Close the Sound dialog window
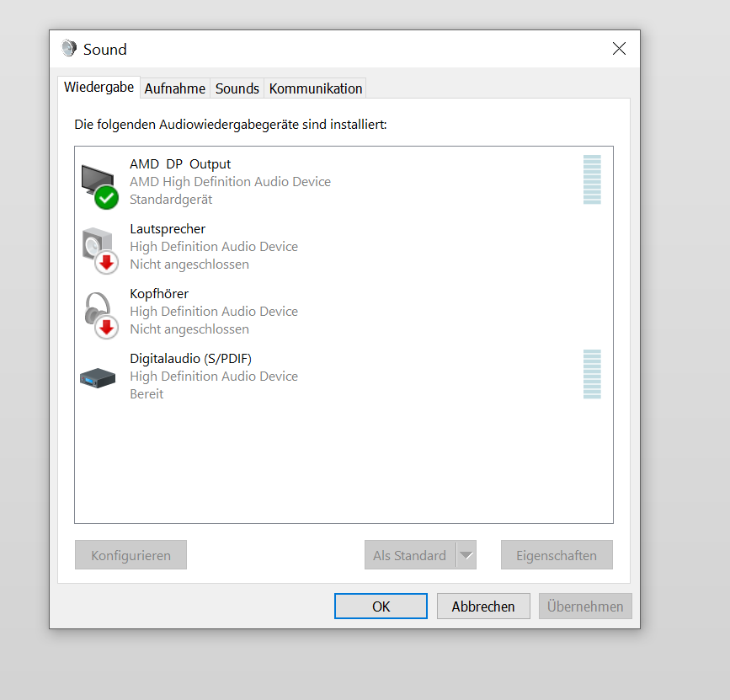 point(619,49)
